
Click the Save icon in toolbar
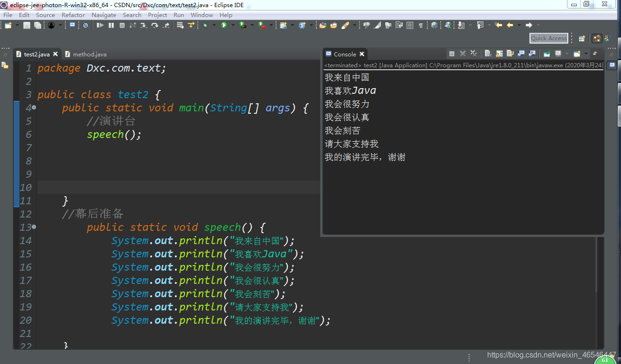27,25
